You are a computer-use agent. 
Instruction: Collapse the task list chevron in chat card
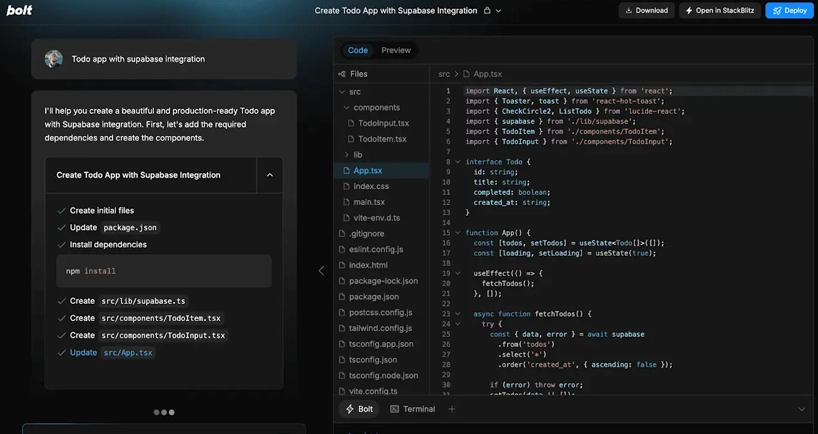coord(269,175)
